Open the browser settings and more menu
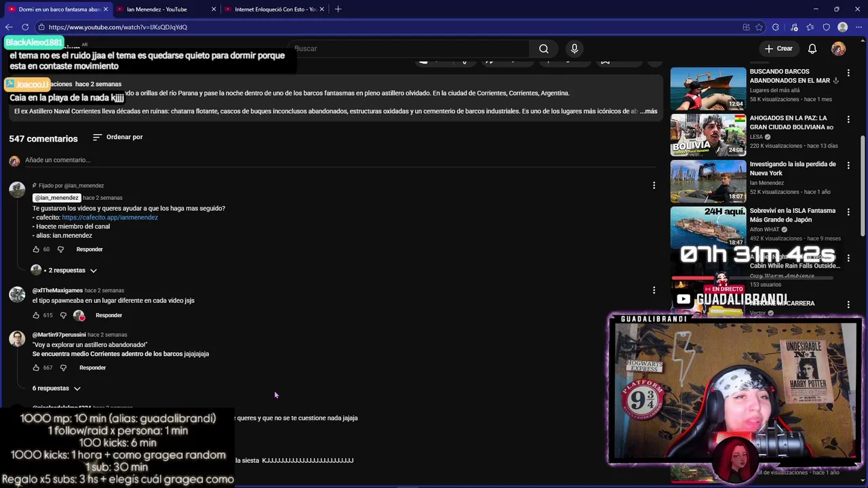868x488 pixels. pos(859,27)
